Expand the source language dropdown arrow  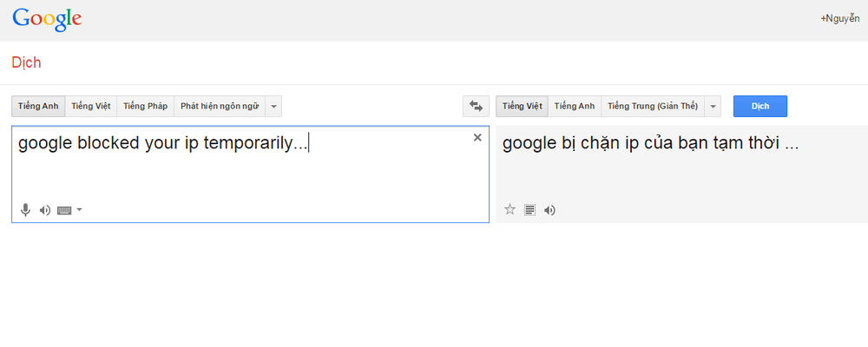pos(273,106)
